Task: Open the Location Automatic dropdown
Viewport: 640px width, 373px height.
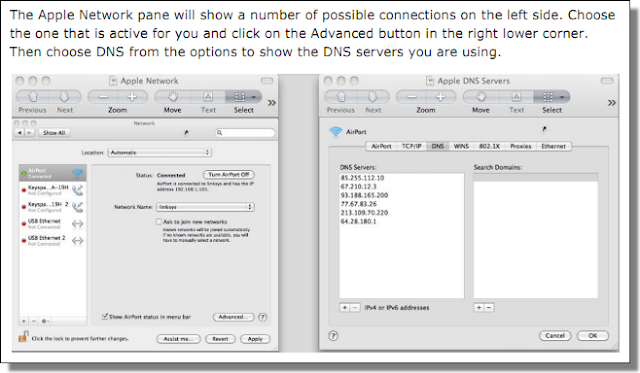Action: point(160,152)
